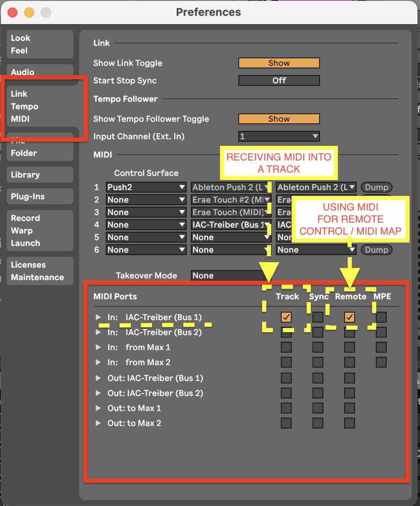Disable Track for In: IAC-Treiber (Bus 1)
The width and height of the screenshot is (420, 506).
286,317
